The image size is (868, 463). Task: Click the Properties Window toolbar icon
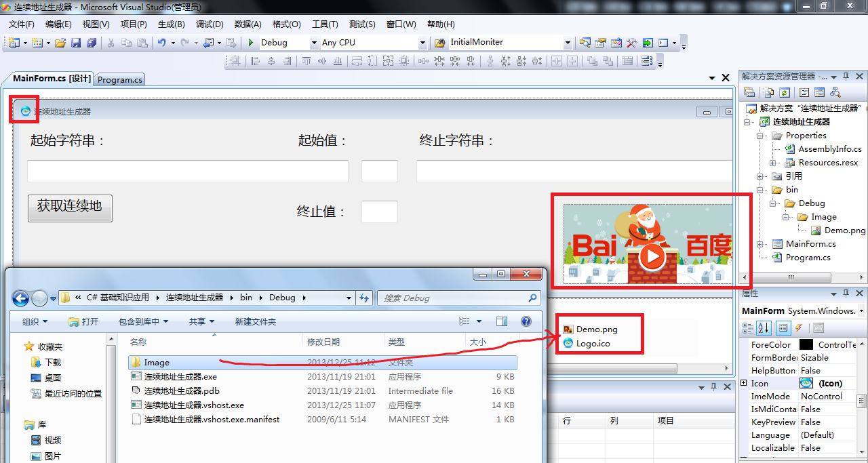[601, 43]
